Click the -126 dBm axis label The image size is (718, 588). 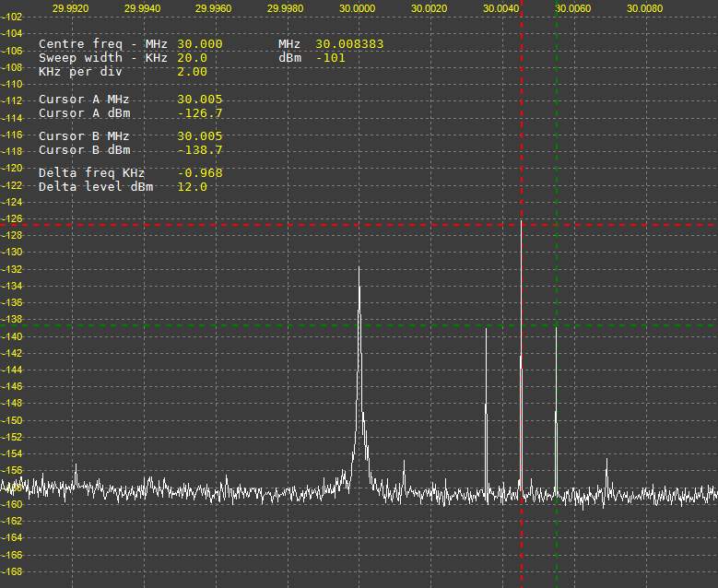(11, 218)
